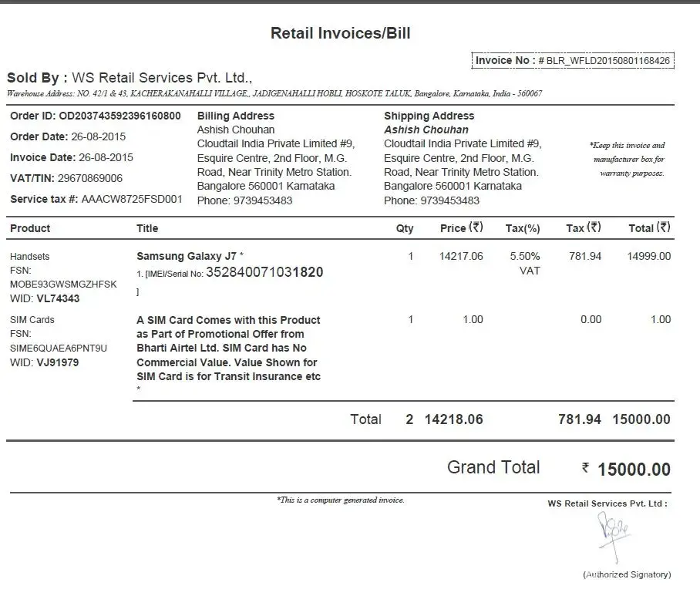Click the rupee symbol beside the grand total
This screenshot has height=596, width=700.
point(585,467)
